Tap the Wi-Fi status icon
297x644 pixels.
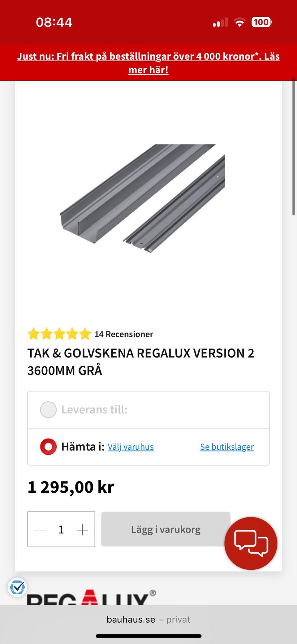239,22
